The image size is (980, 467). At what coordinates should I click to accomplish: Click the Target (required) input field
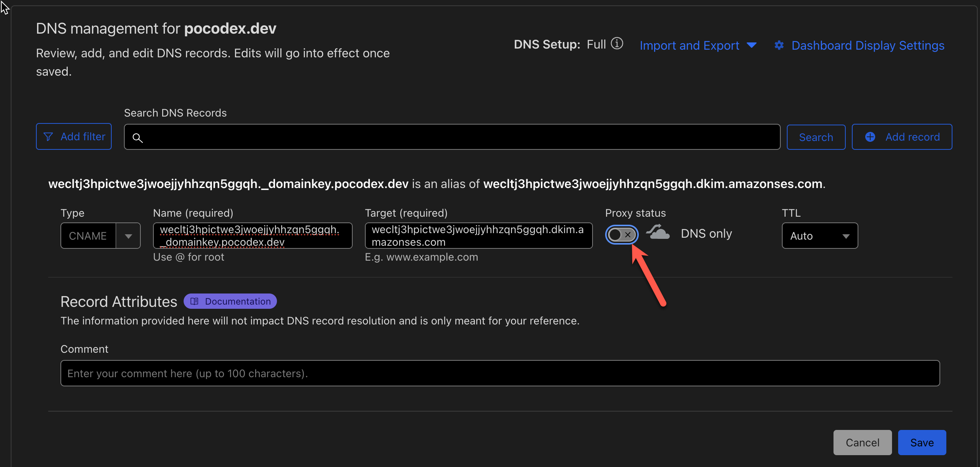pos(478,236)
